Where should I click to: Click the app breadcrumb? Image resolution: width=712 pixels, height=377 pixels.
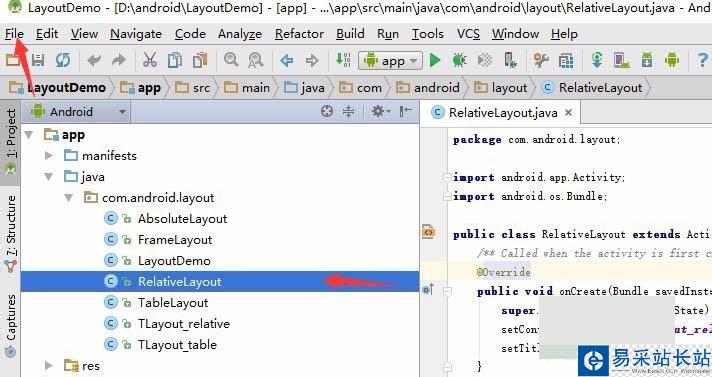click(x=141, y=88)
